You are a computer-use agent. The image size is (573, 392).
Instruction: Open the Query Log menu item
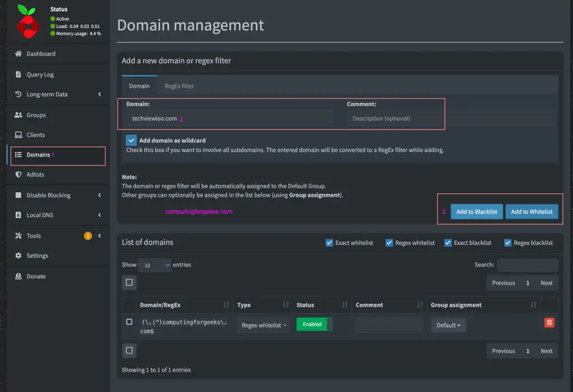coord(58,74)
